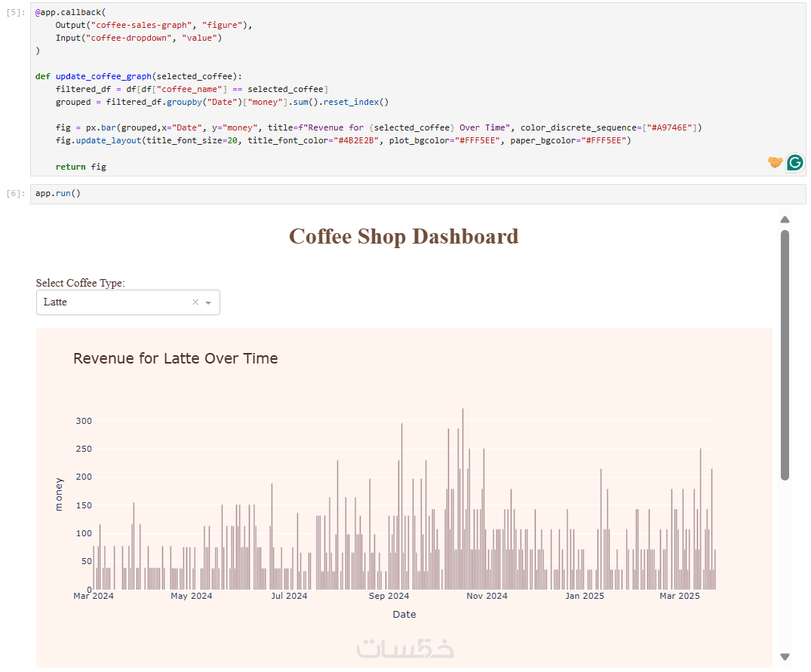Screen dimensions: 811x672
Task: Click the Coffee Shop Dashboard heading
Action: point(404,236)
